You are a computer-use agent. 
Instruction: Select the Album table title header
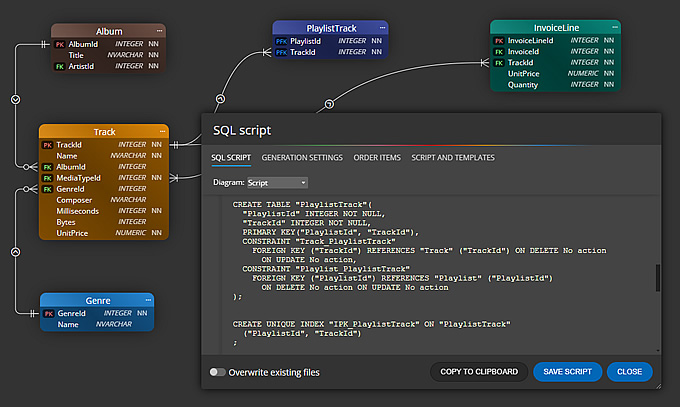109,31
